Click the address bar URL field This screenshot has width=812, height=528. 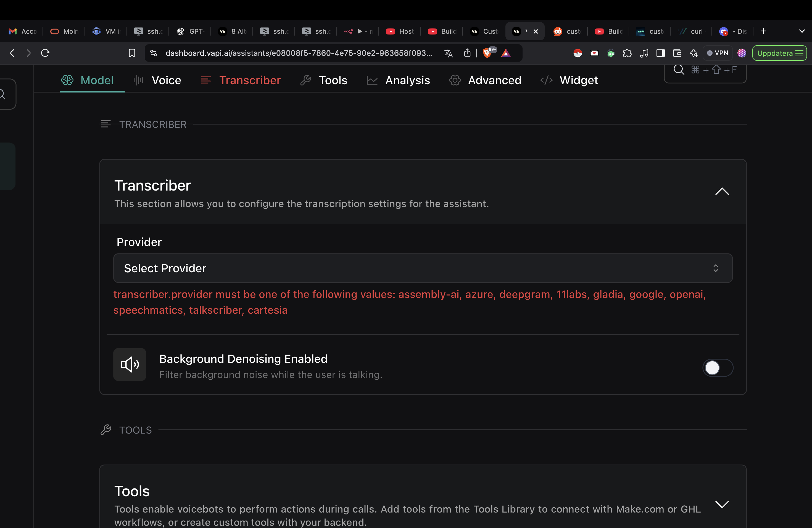click(x=299, y=53)
